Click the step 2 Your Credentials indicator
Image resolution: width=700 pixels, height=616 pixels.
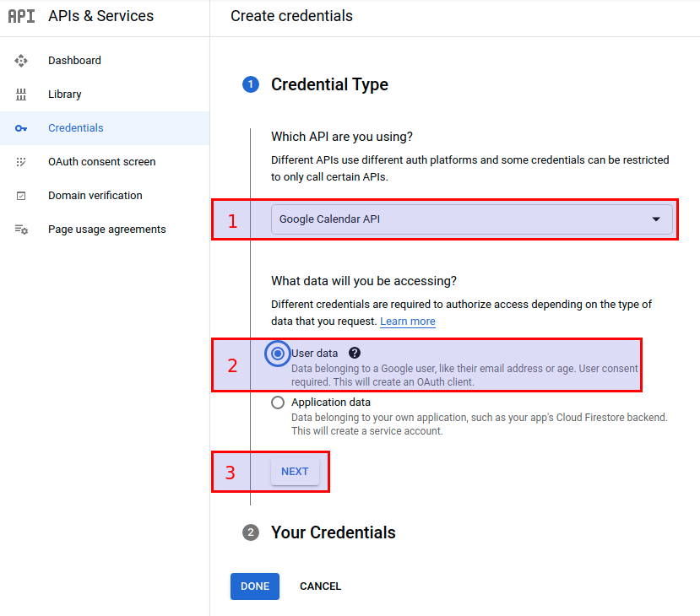(x=251, y=532)
